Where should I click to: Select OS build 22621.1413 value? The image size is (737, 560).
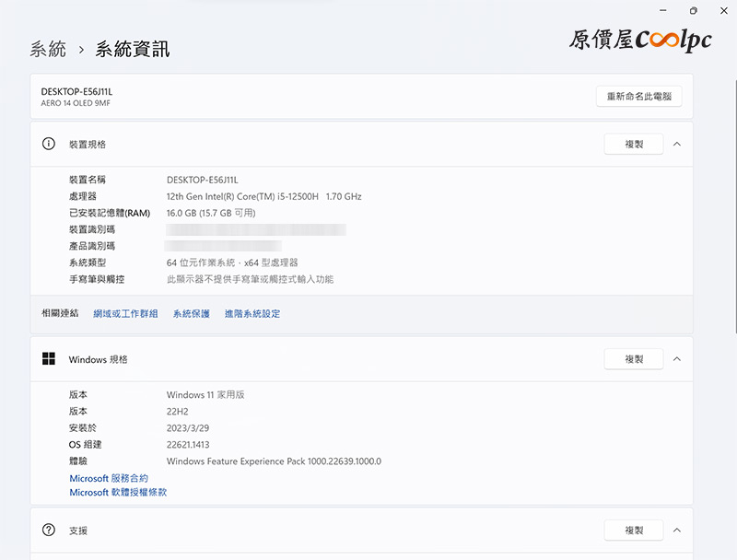(188, 445)
